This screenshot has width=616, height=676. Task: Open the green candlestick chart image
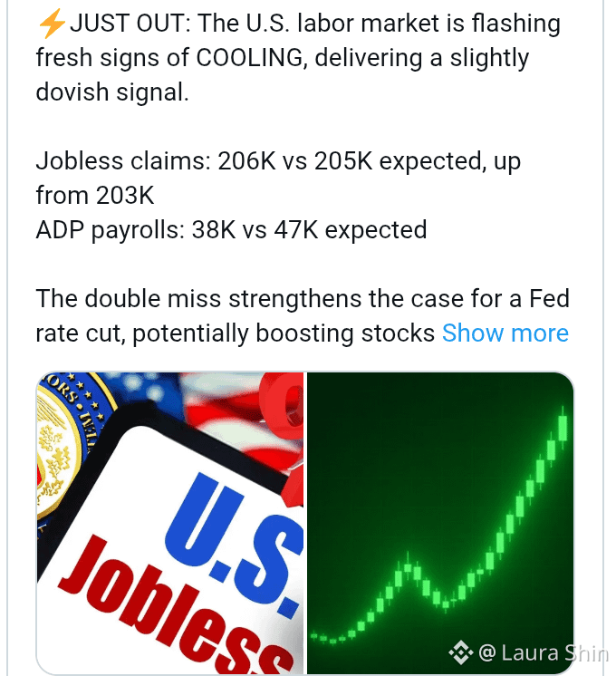click(440, 523)
